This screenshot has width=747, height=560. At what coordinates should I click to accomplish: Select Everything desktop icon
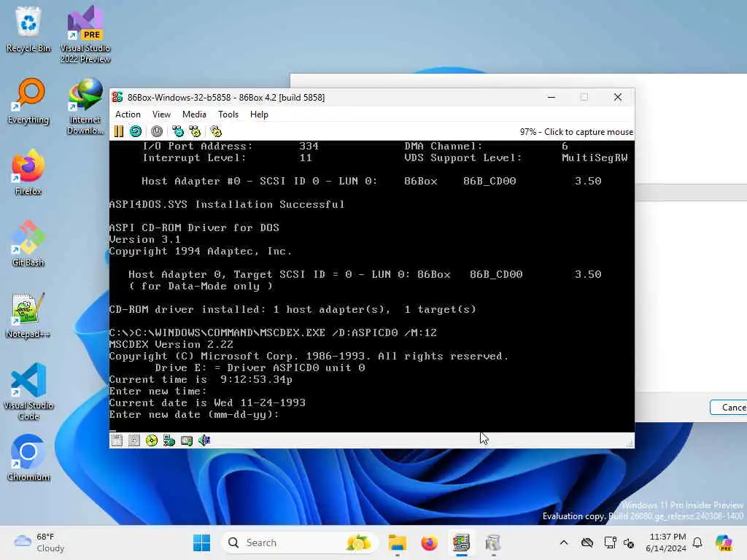pos(28,101)
